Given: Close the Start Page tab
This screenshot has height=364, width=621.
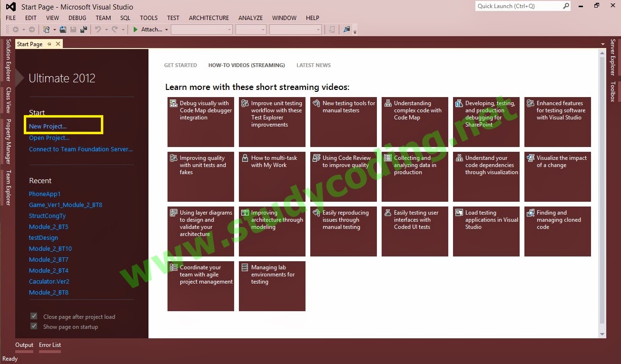Looking at the screenshot, I should 58,44.
